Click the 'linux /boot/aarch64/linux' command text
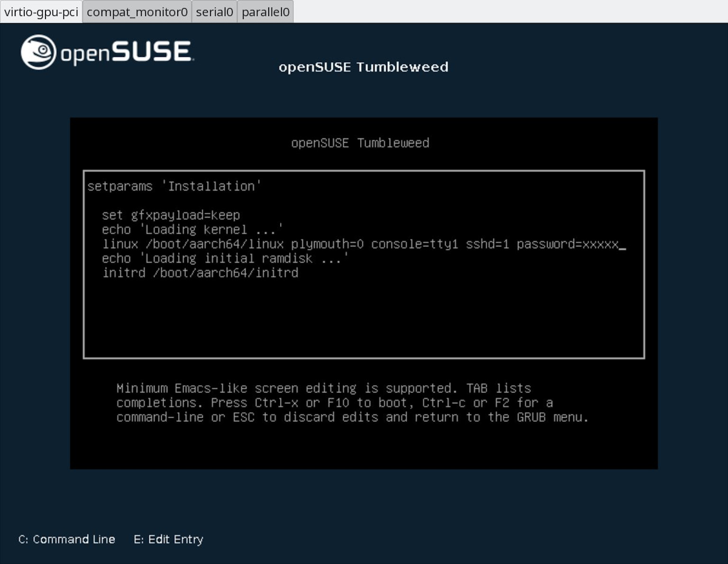The image size is (728, 564). [193, 244]
